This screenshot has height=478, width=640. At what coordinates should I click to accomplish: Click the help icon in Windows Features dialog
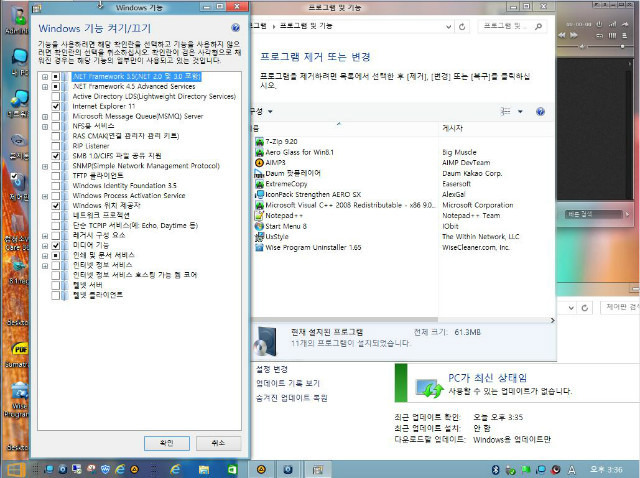235,27
